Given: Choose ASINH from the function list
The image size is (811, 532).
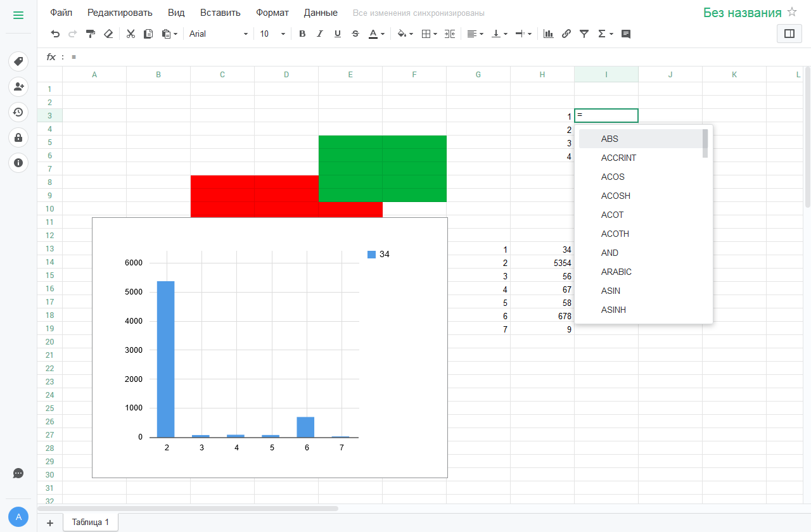Looking at the screenshot, I should [x=641, y=310].
